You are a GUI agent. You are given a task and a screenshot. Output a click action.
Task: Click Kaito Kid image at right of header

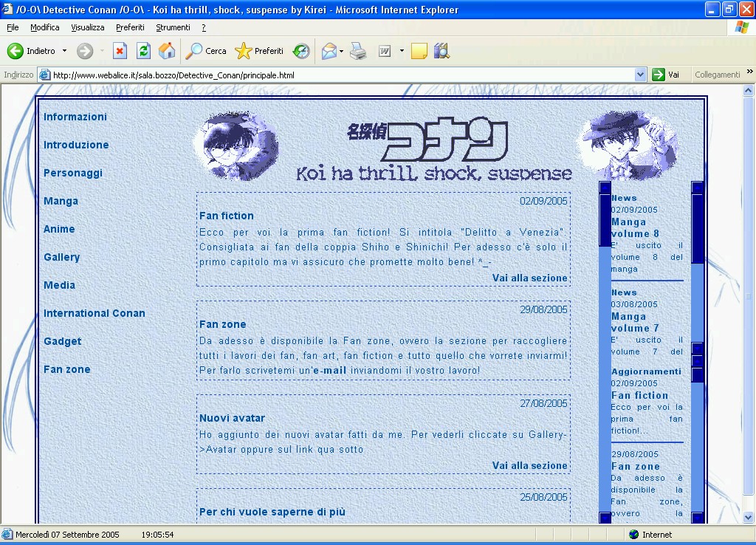click(x=629, y=145)
